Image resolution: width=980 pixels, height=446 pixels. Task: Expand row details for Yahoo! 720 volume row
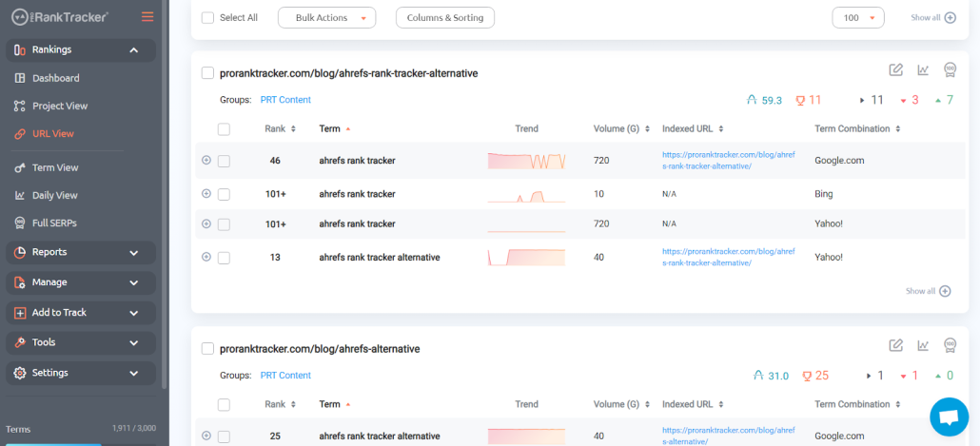click(206, 223)
